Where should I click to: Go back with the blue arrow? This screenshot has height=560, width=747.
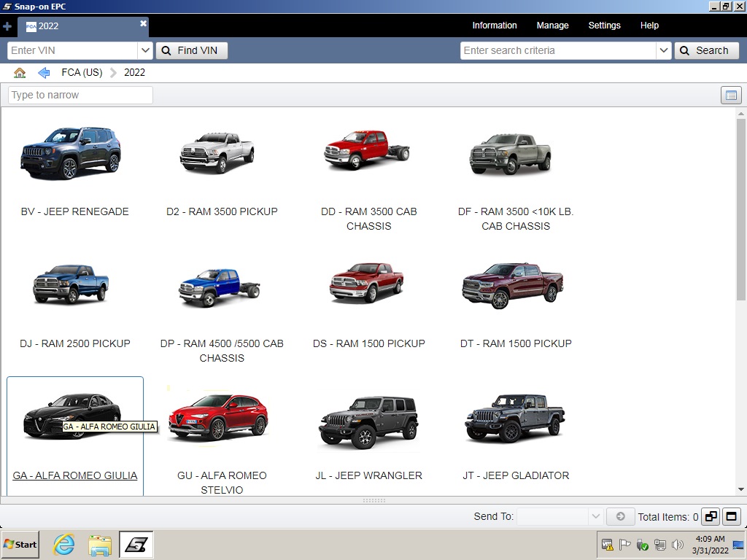coord(44,72)
